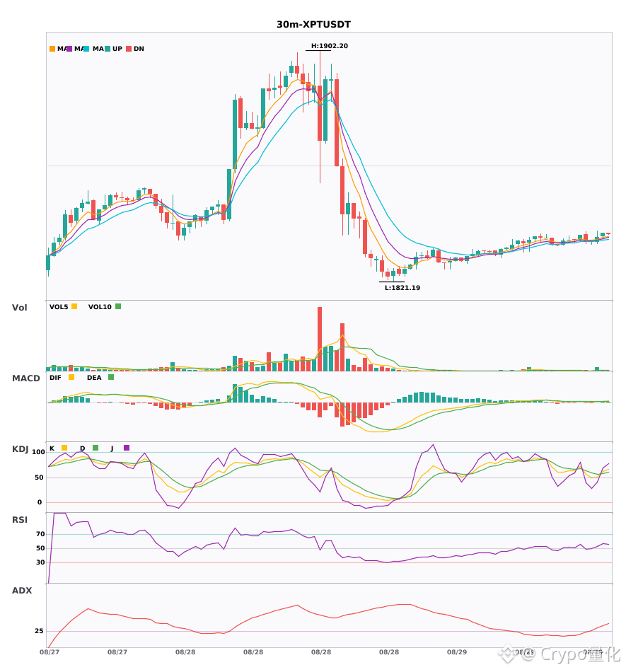
Task: Click the DEA legend text
Action: (x=94, y=378)
